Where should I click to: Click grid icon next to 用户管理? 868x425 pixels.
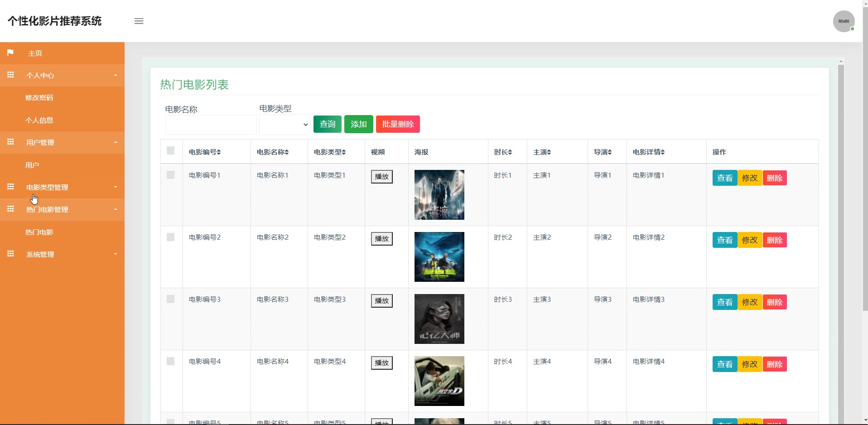[10, 142]
